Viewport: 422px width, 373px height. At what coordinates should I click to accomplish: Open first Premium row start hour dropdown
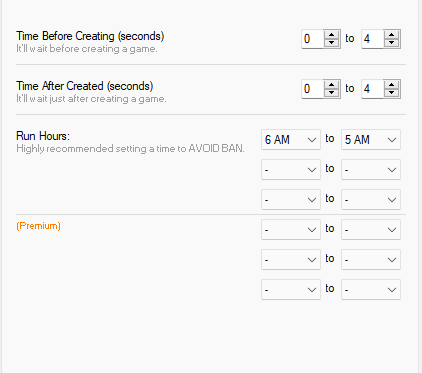pos(291,229)
